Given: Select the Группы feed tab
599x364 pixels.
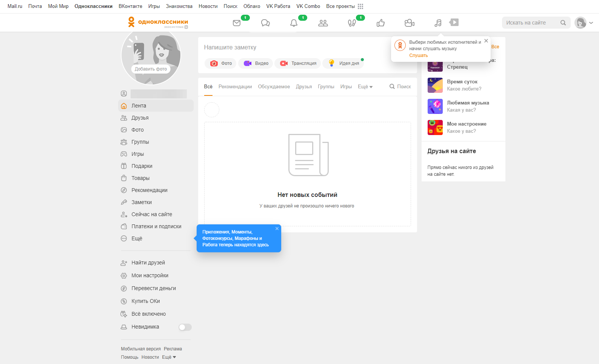Looking at the screenshot, I should [326, 87].
